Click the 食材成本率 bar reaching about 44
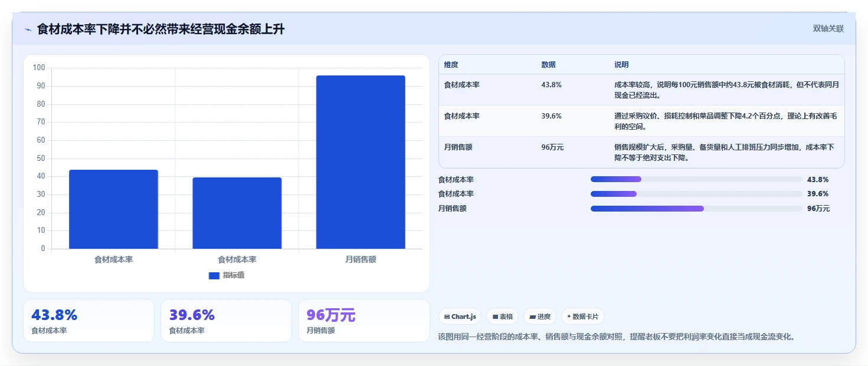The image size is (868, 366). (113, 209)
